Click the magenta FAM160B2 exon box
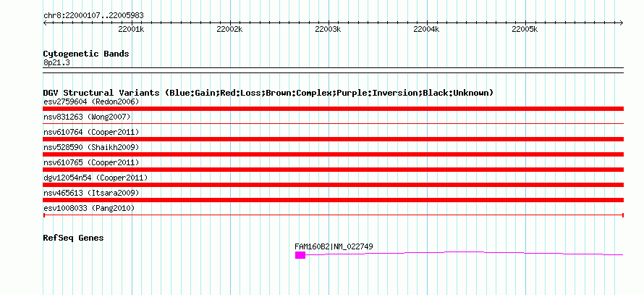The height and width of the screenshot is (295, 644). (x=300, y=255)
